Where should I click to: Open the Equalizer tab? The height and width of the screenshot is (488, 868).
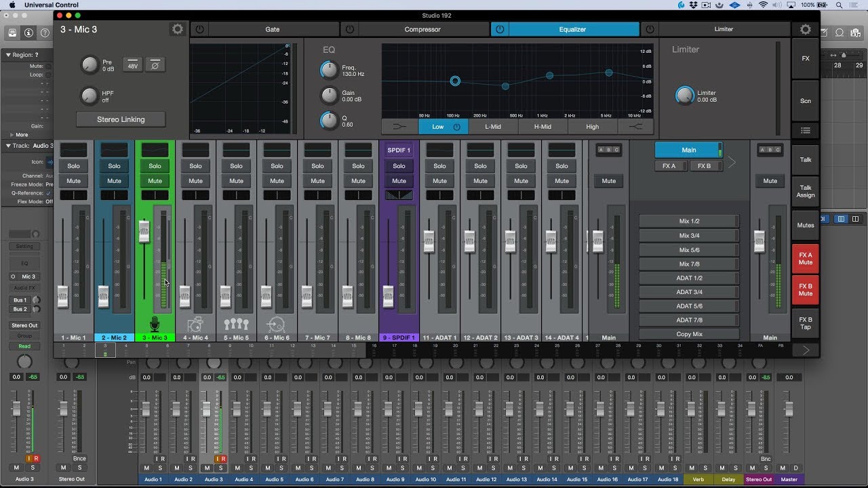[x=573, y=29]
